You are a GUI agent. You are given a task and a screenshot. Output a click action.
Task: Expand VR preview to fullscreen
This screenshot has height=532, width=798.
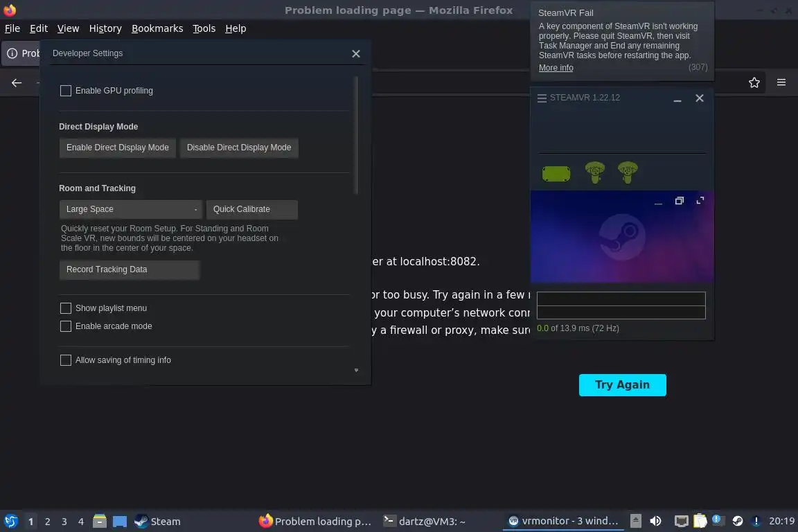tap(700, 201)
